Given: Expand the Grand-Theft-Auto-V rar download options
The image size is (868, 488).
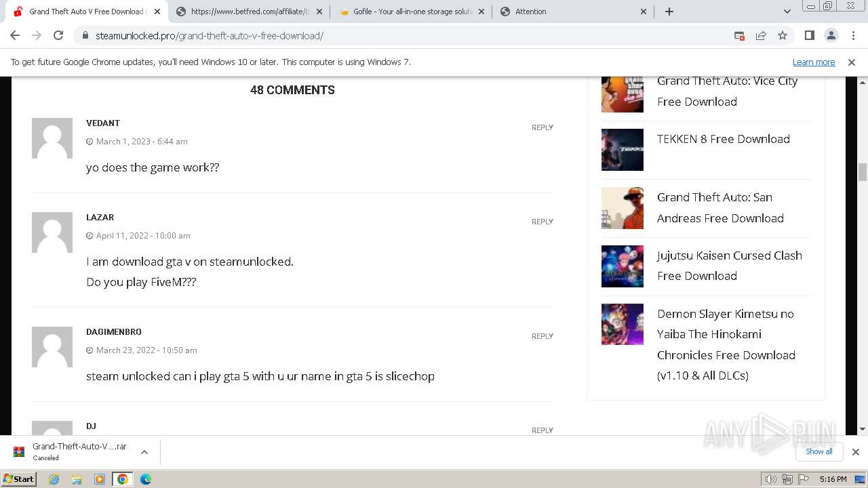Looking at the screenshot, I should [x=144, y=451].
